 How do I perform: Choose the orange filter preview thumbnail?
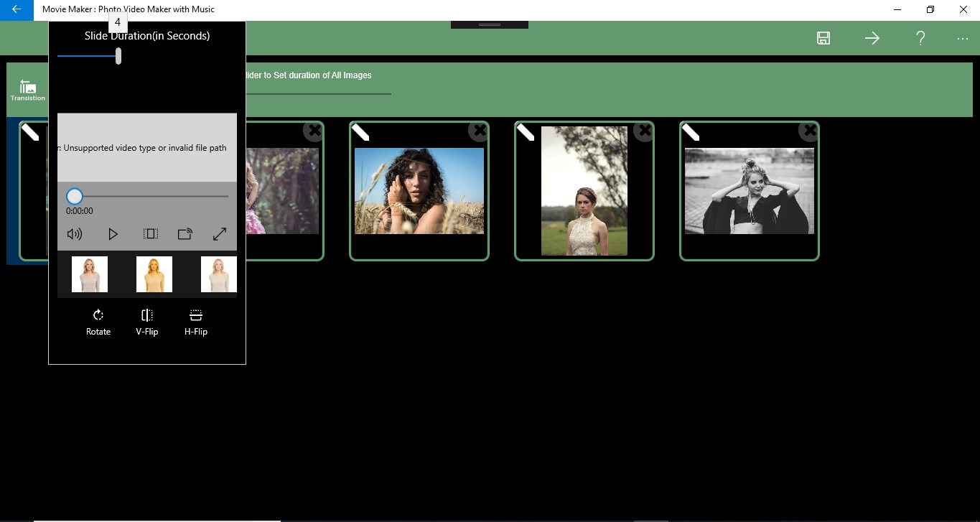coord(154,274)
